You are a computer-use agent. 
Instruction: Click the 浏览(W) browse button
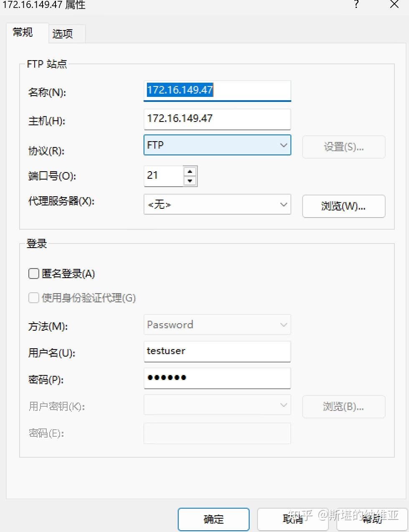click(x=343, y=206)
